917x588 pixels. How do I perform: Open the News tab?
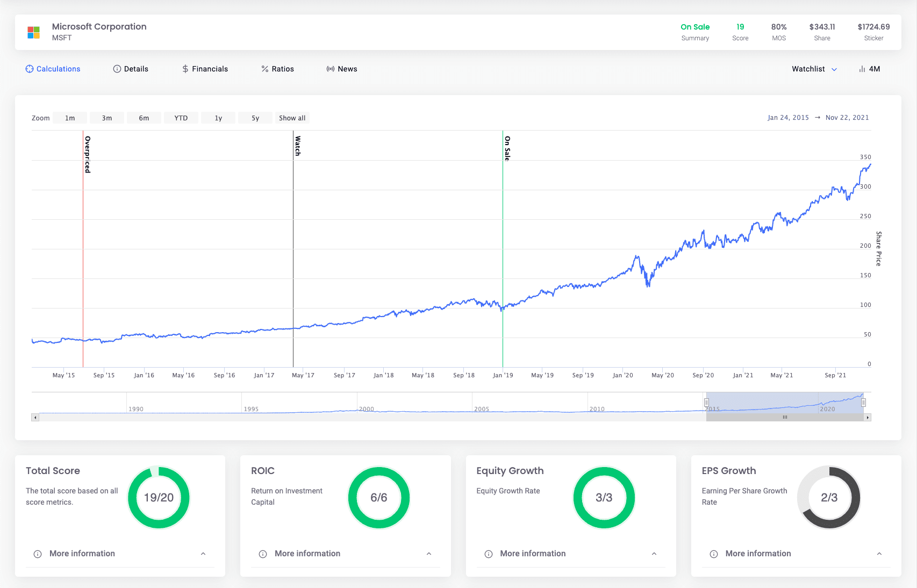coord(342,69)
